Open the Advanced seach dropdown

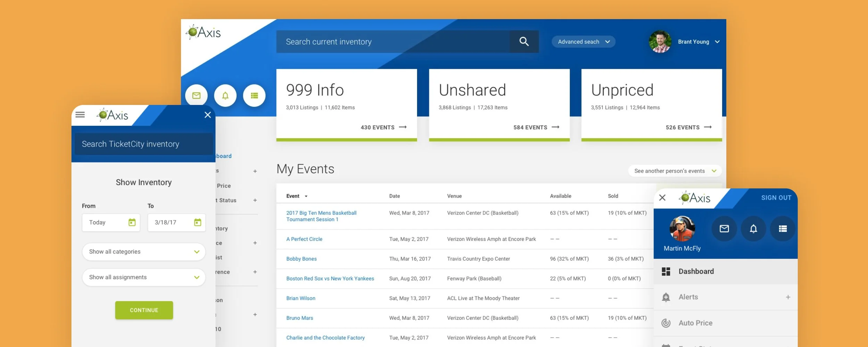pos(584,42)
